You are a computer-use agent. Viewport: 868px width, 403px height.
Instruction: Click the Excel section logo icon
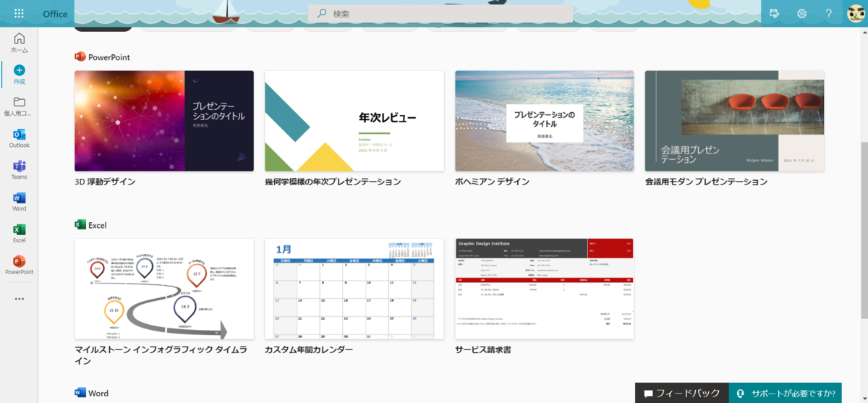(80, 224)
